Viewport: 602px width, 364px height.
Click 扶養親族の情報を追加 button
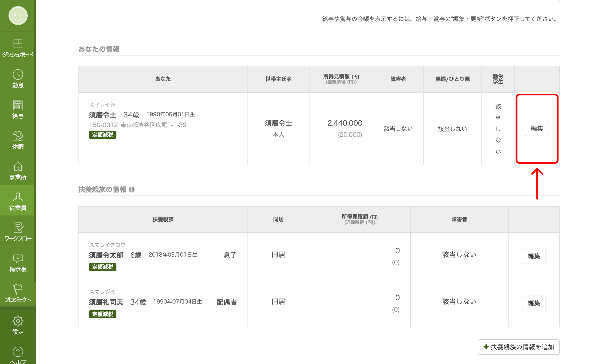[x=519, y=347]
